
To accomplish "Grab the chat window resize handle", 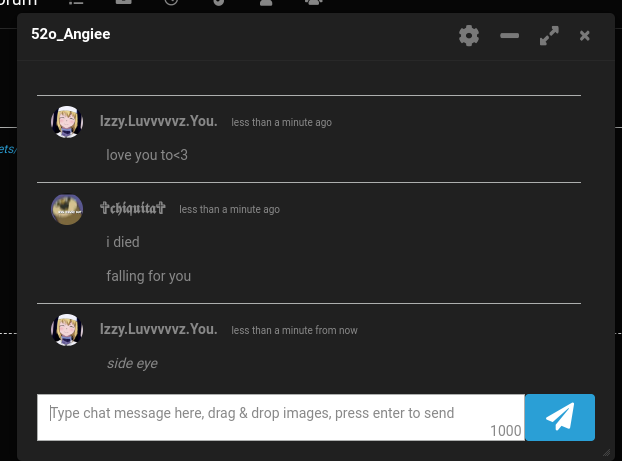I will click(x=607, y=452).
